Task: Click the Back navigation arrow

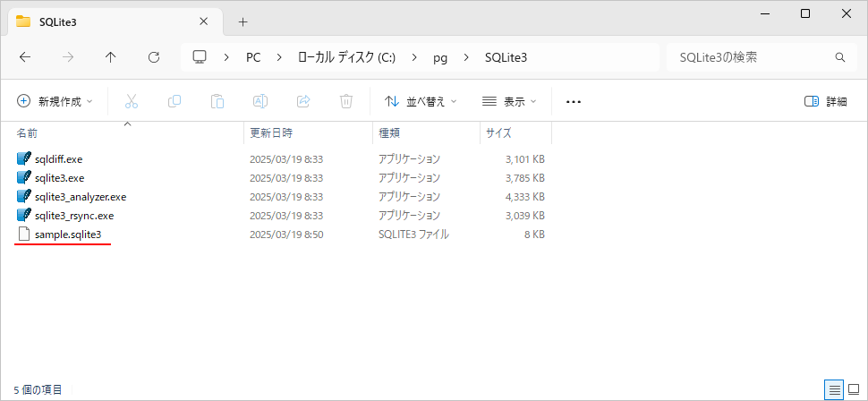Action: (x=25, y=57)
